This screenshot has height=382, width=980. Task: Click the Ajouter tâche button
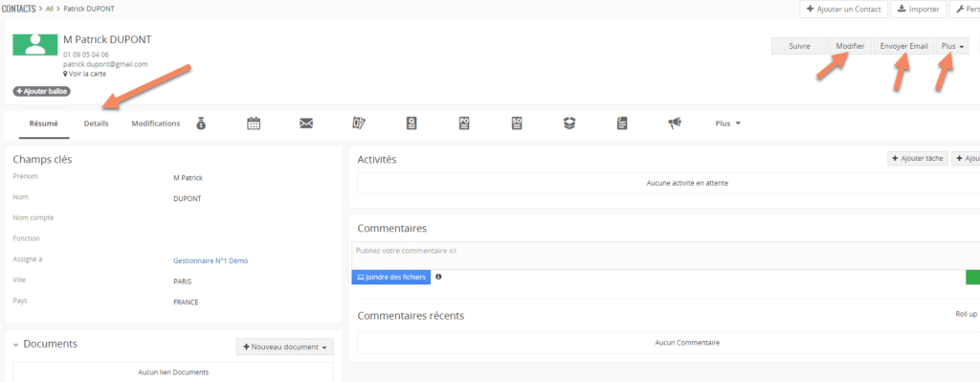tap(918, 159)
